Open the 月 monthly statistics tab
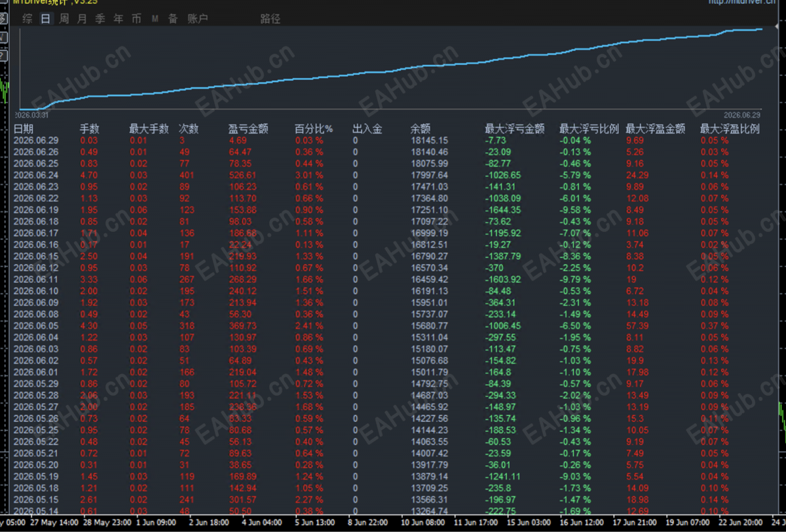Screen dimensions: 786x532 [82, 19]
